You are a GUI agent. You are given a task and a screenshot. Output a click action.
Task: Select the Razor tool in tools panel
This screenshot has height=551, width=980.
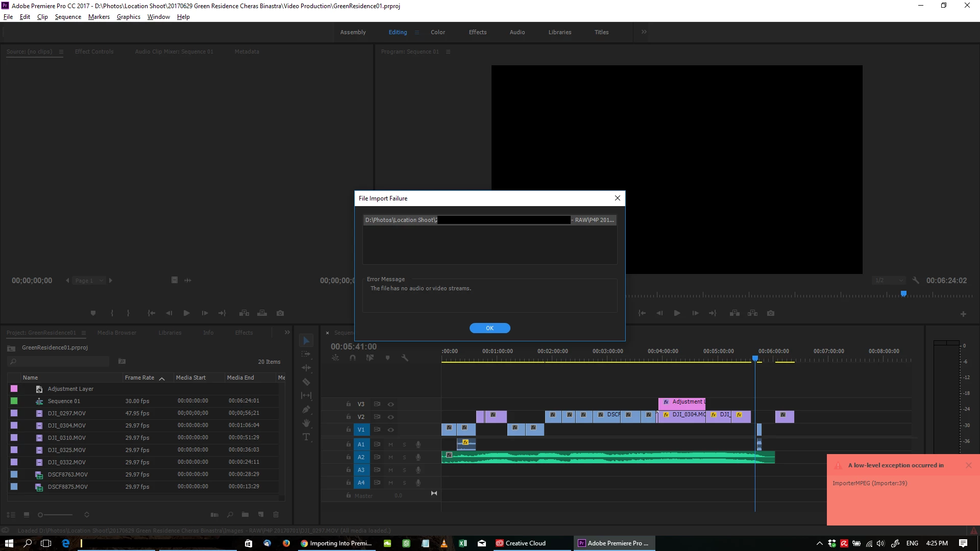coord(306,382)
